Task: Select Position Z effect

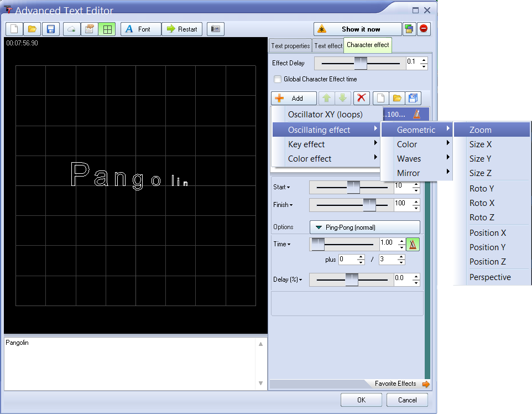Action: [x=492, y=262]
